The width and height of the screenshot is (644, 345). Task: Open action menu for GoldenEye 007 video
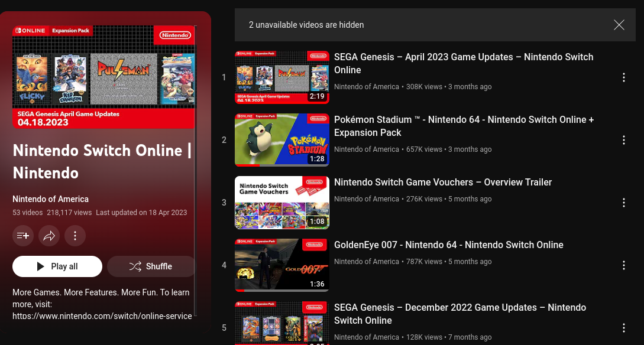[x=623, y=265]
